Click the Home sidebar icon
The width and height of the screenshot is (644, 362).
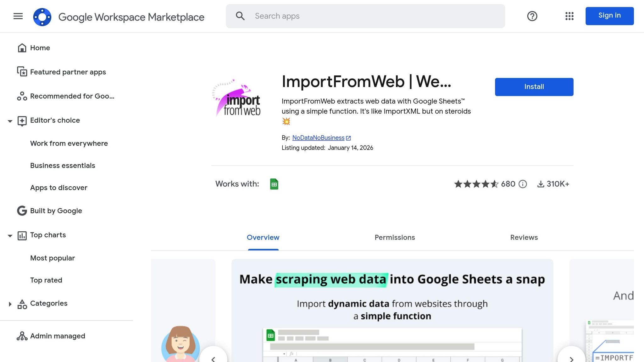tap(22, 48)
